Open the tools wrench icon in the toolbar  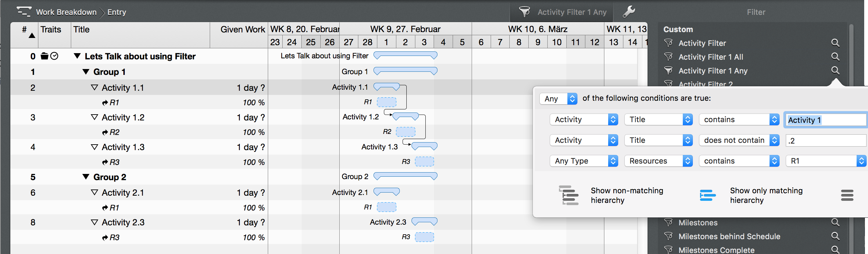pos(630,11)
